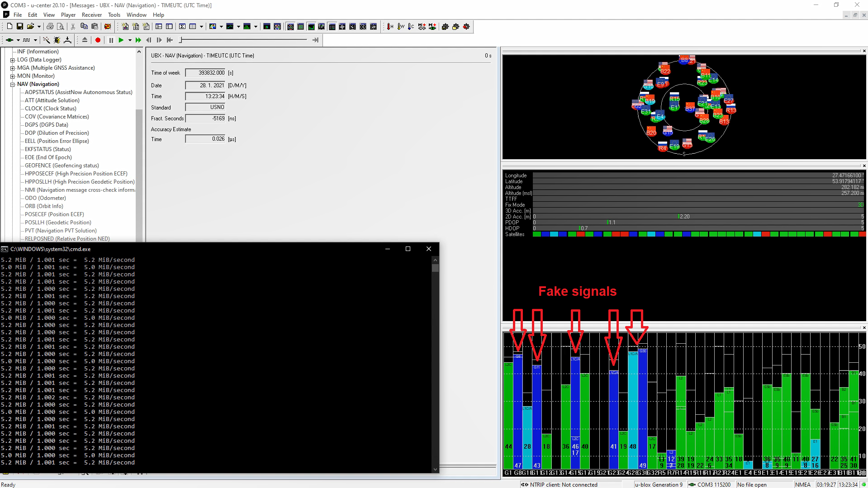Click the Copy icon
This screenshot has width=868, height=488.
84,27
